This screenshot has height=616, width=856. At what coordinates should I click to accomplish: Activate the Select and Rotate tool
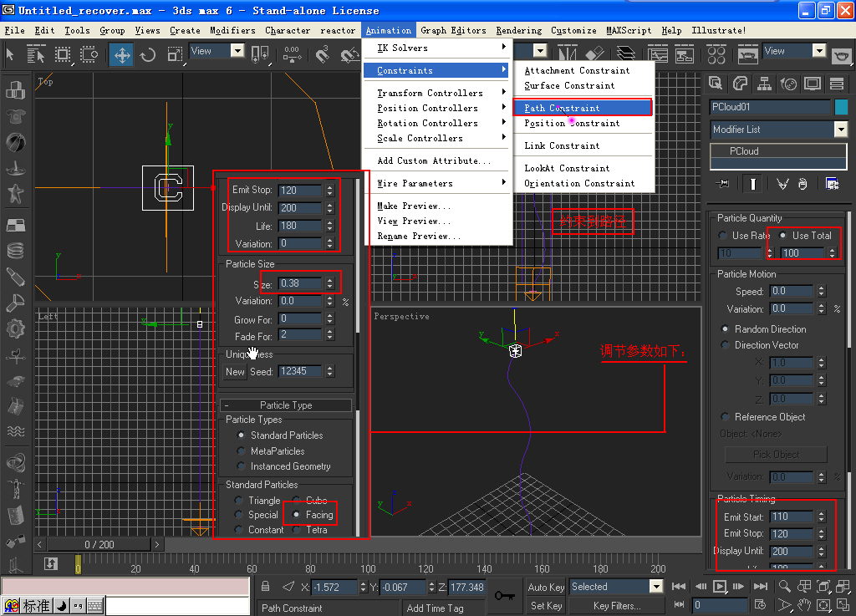[147, 54]
